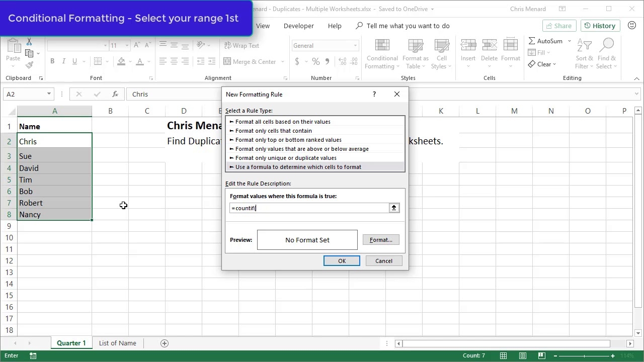Image resolution: width=644 pixels, height=362 pixels.
Task: Toggle Bold formatting
Action: pyautogui.click(x=52, y=61)
